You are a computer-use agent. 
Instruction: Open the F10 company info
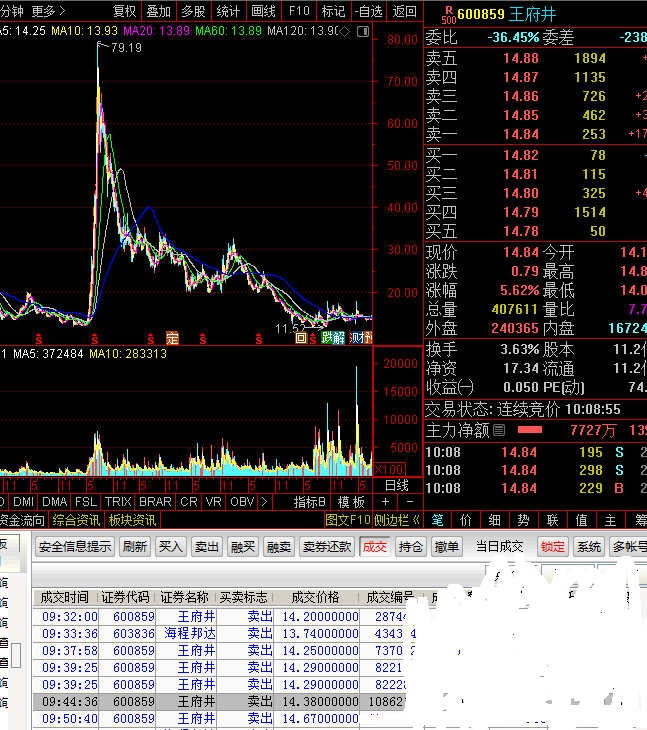(299, 11)
